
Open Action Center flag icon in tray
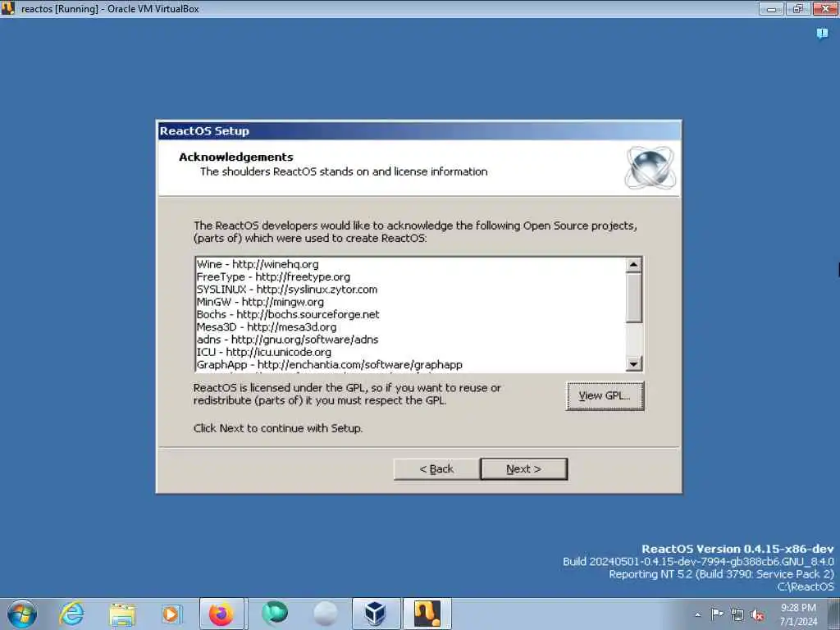[x=717, y=614]
